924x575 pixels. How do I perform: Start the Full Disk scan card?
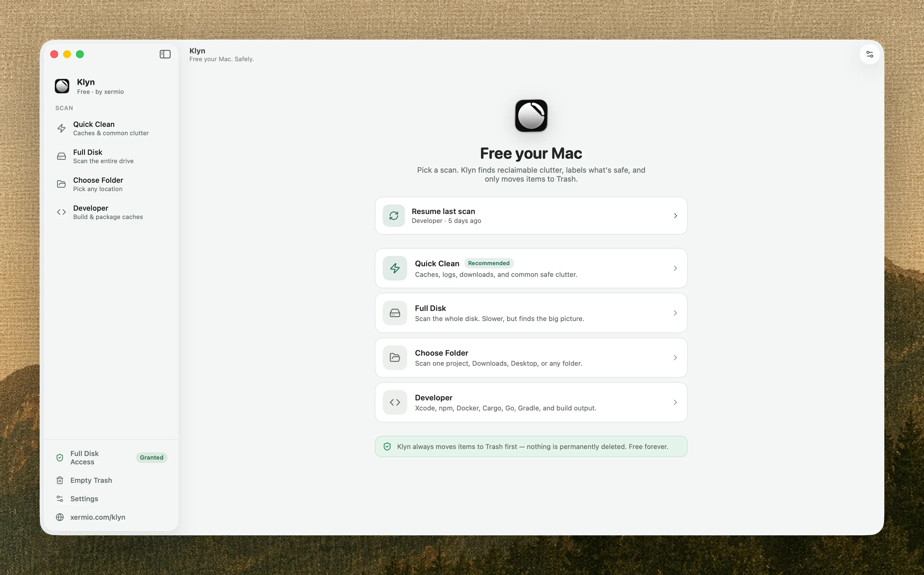pyautogui.click(x=531, y=313)
